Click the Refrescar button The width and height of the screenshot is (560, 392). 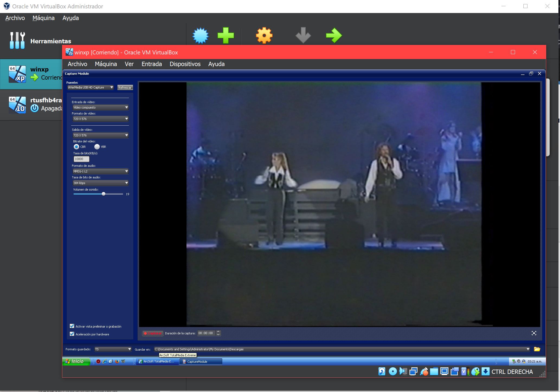point(125,88)
